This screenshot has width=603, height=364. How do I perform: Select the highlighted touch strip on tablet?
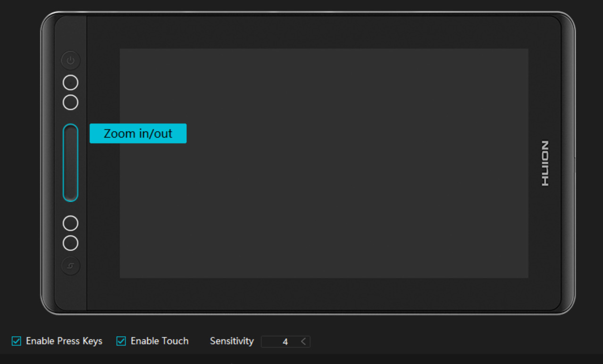[x=70, y=163]
